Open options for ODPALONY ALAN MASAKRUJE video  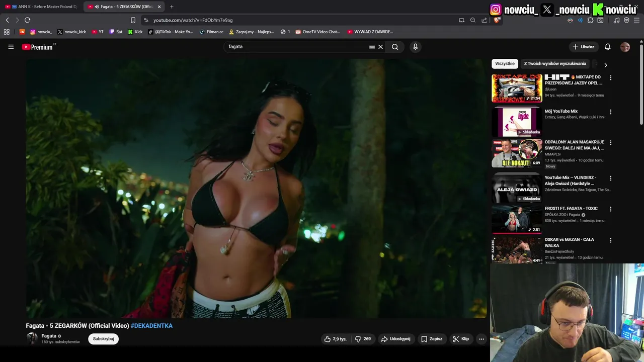(610, 143)
